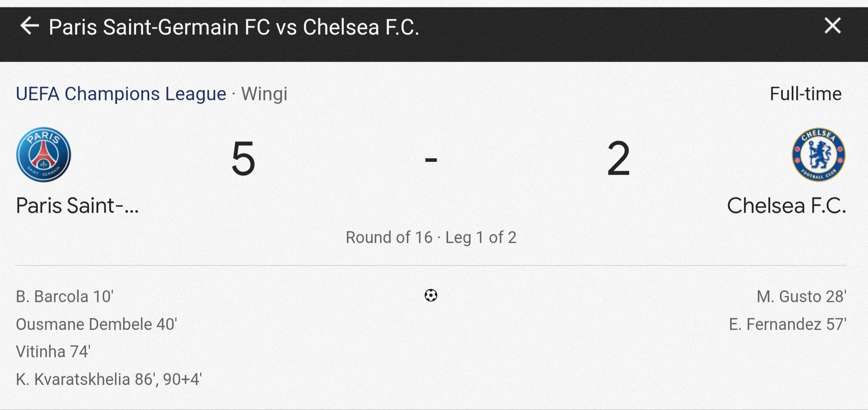Select the Paris Saint-... team name

[77, 205]
